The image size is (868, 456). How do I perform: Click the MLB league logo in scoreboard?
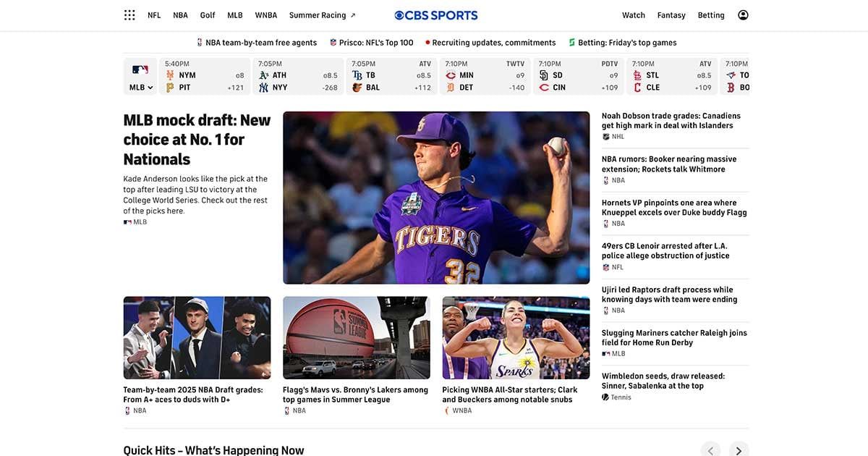(x=140, y=70)
